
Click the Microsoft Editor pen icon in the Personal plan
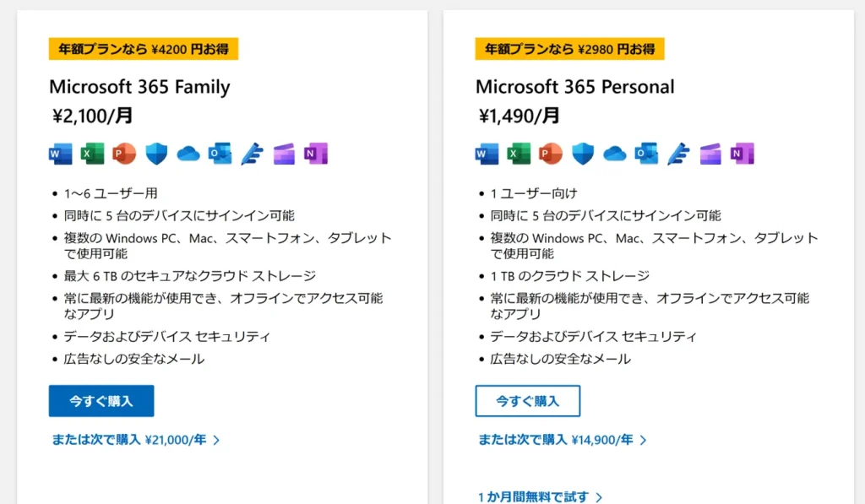(x=678, y=154)
